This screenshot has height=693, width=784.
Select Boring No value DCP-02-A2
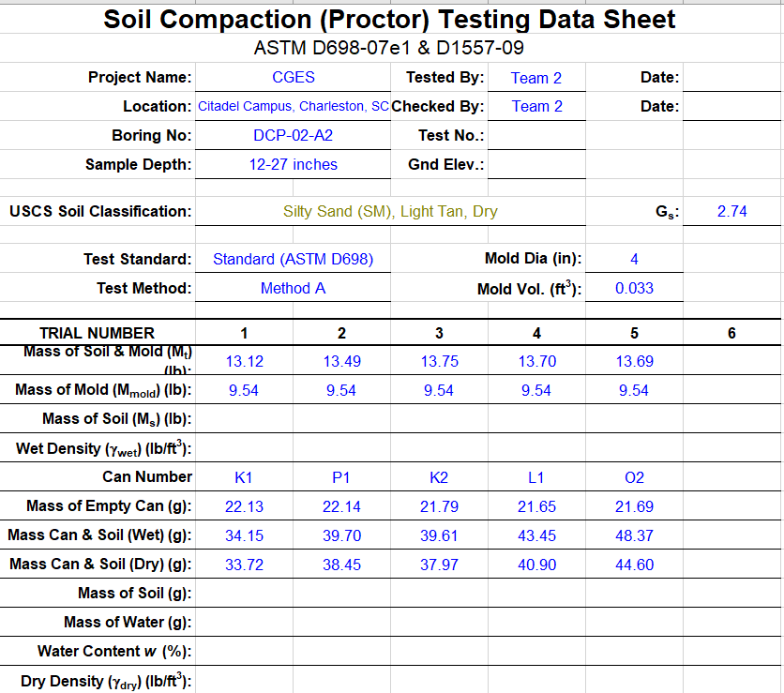(x=293, y=135)
